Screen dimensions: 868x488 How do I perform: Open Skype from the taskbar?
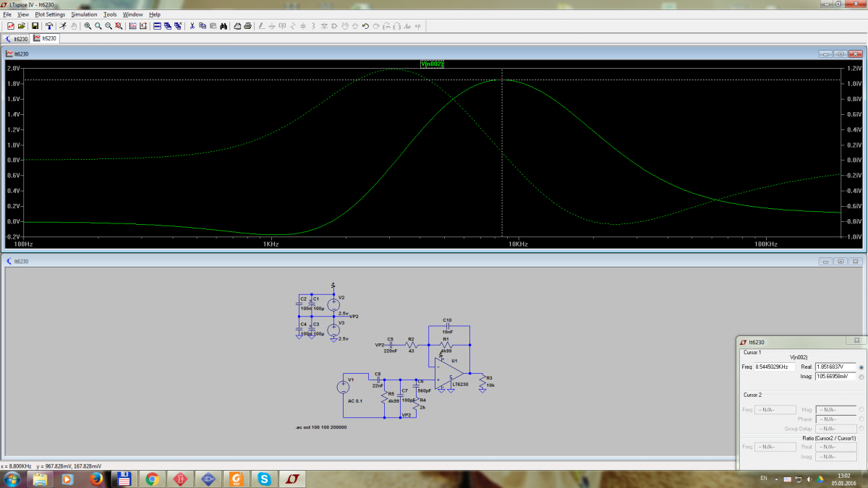[264, 479]
